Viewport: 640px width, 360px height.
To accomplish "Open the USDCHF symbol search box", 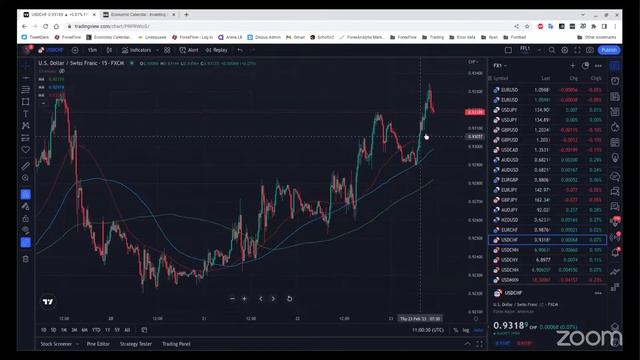I will click(x=51, y=50).
